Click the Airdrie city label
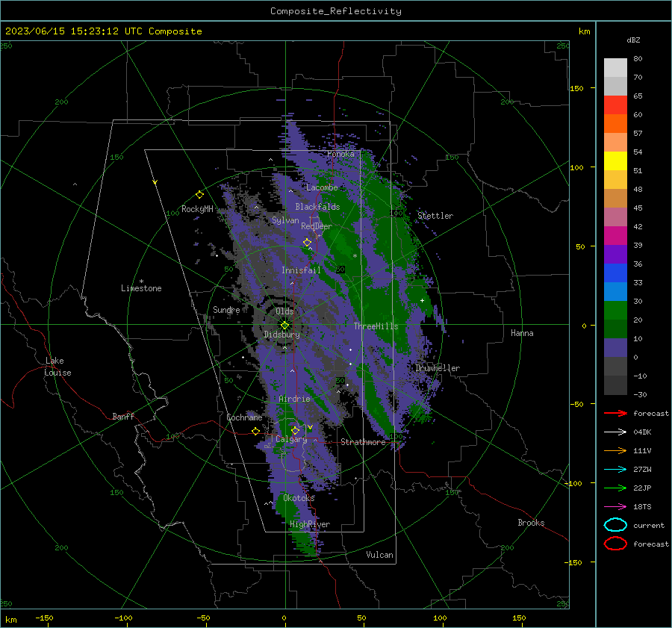Image resolution: width=672 pixels, height=628 pixels. pos(294,399)
